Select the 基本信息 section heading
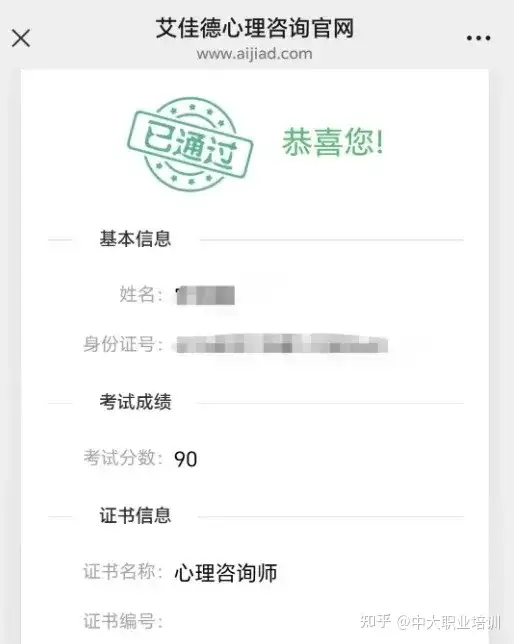514x644 pixels. click(136, 239)
